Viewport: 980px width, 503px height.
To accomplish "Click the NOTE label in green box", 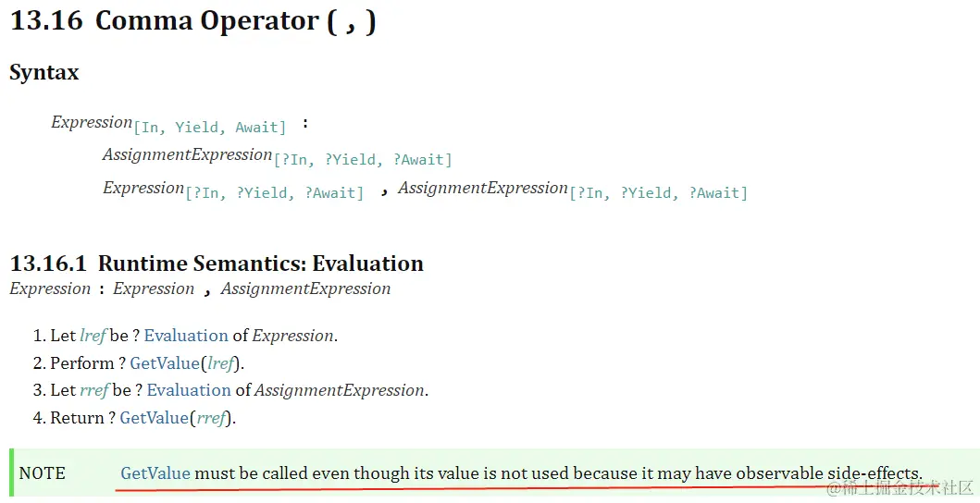I will pyautogui.click(x=42, y=473).
